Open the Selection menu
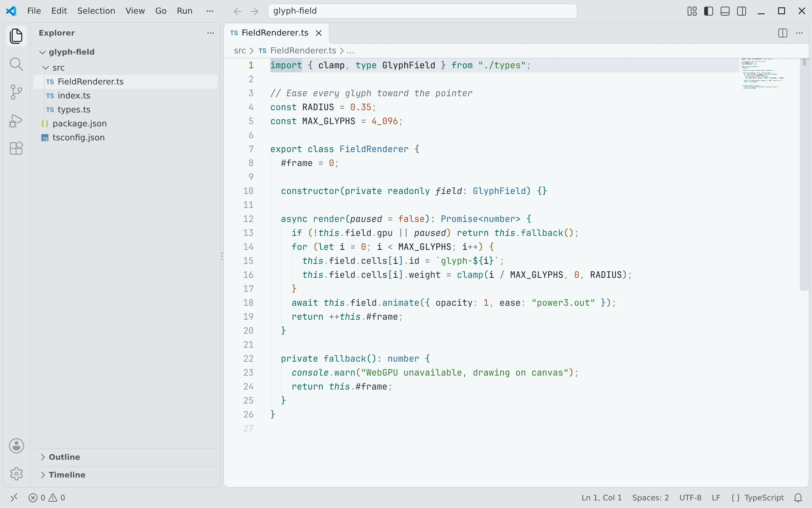The image size is (812, 508). click(x=96, y=11)
